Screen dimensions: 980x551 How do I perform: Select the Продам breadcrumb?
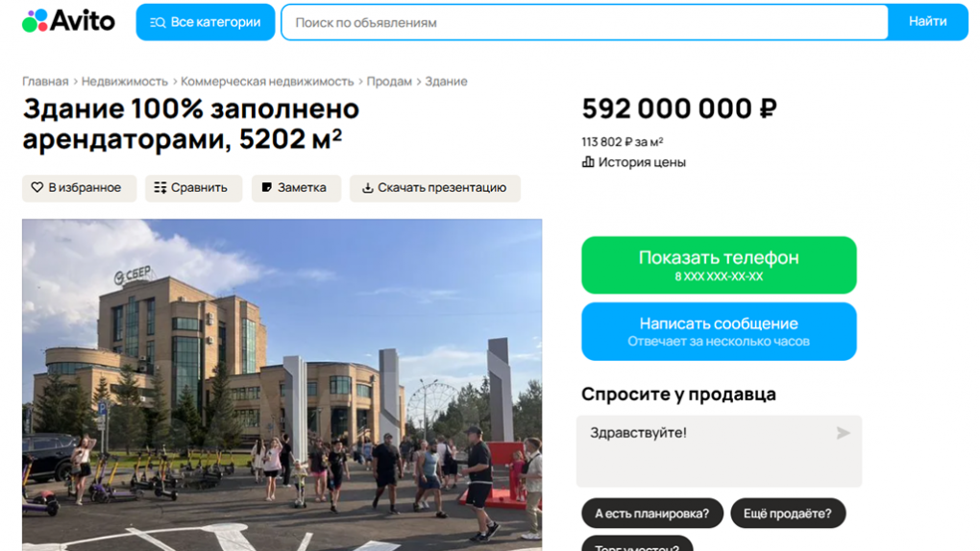pos(389,82)
